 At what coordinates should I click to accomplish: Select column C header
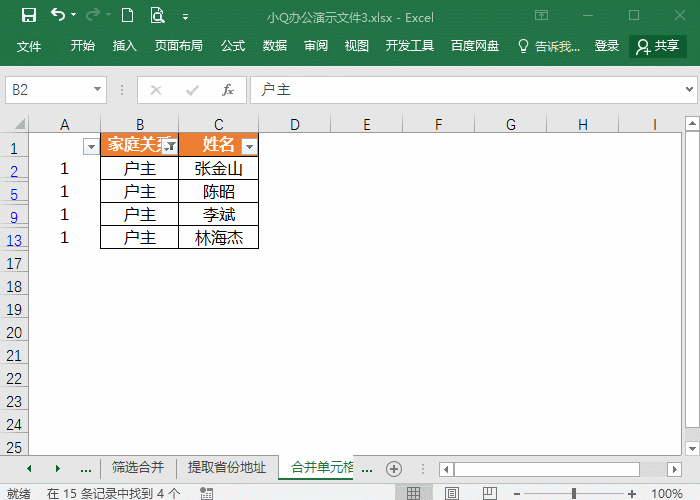click(219, 124)
